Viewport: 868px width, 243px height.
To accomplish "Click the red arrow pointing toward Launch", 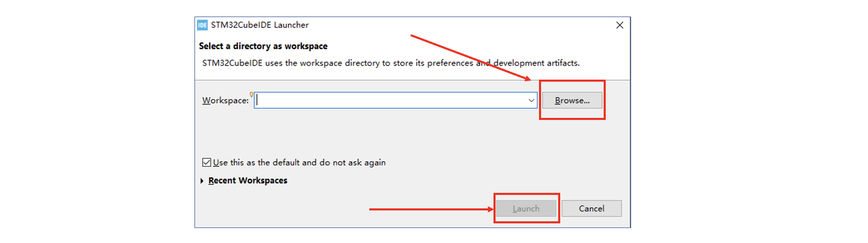I will (x=430, y=209).
